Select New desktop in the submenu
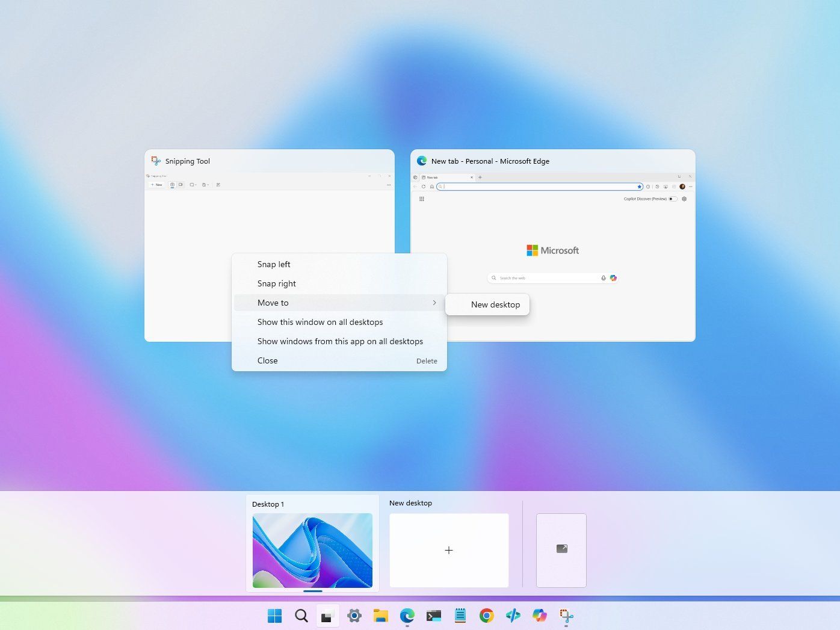Viewport: 840px width, 630px height. (x=487, y=304)
